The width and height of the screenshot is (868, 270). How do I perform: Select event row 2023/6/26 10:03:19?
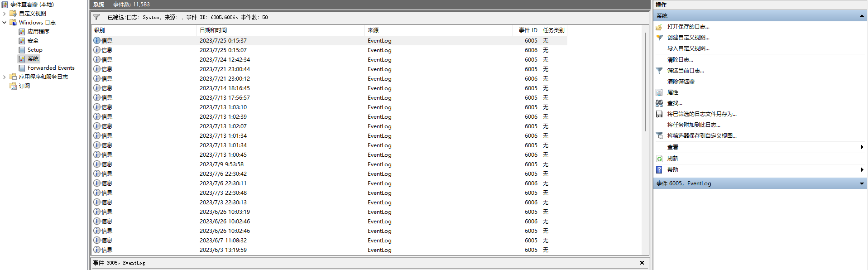click(329, 212)
